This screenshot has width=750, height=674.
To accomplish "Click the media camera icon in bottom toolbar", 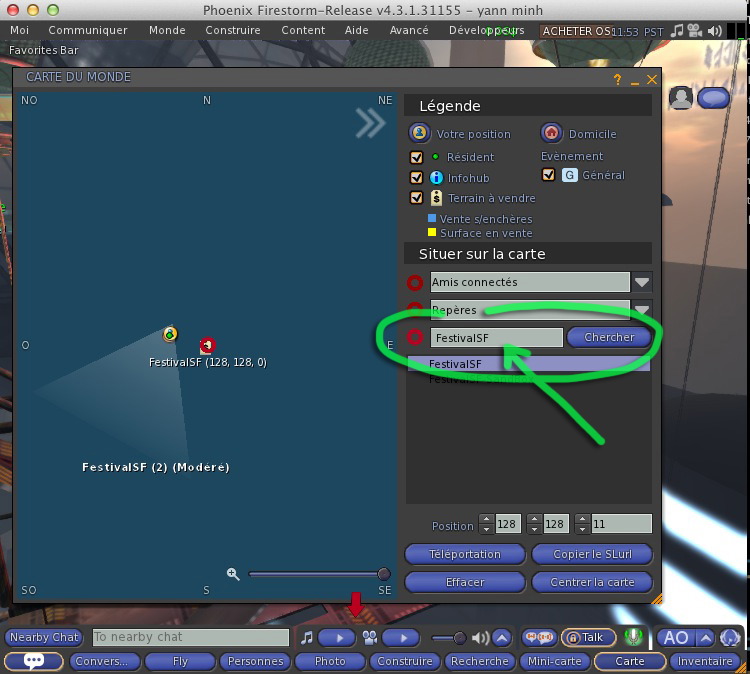I will pyautogui.click(x=370, y=637).
